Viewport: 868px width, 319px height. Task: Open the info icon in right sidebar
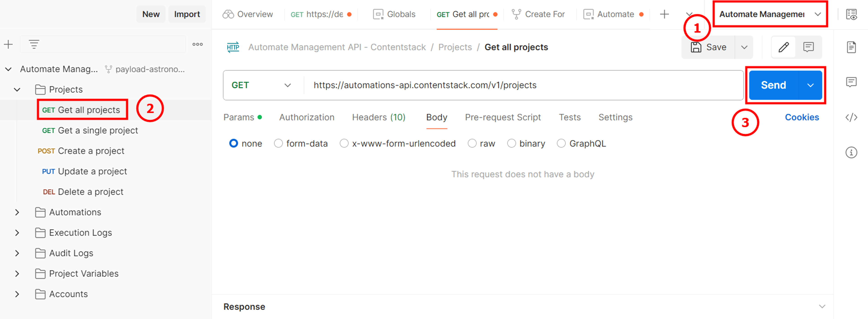coord(851,152)
